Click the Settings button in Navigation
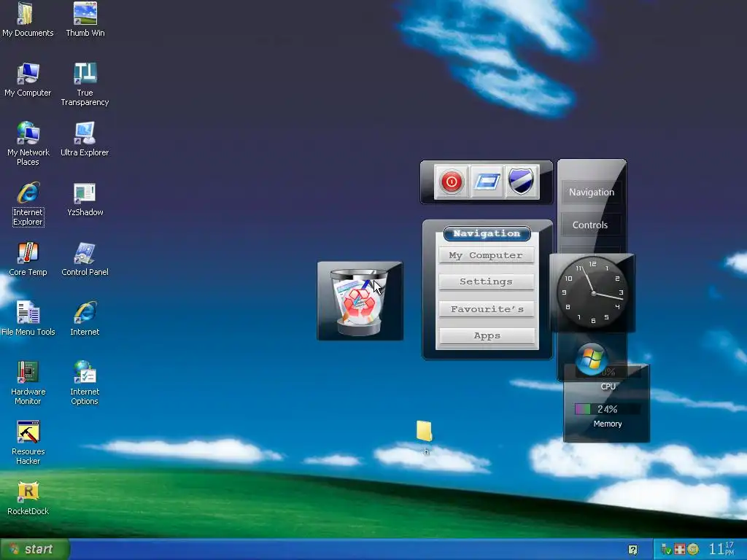The width and height of the screenshot is (747, 560). tap(486, 281)
